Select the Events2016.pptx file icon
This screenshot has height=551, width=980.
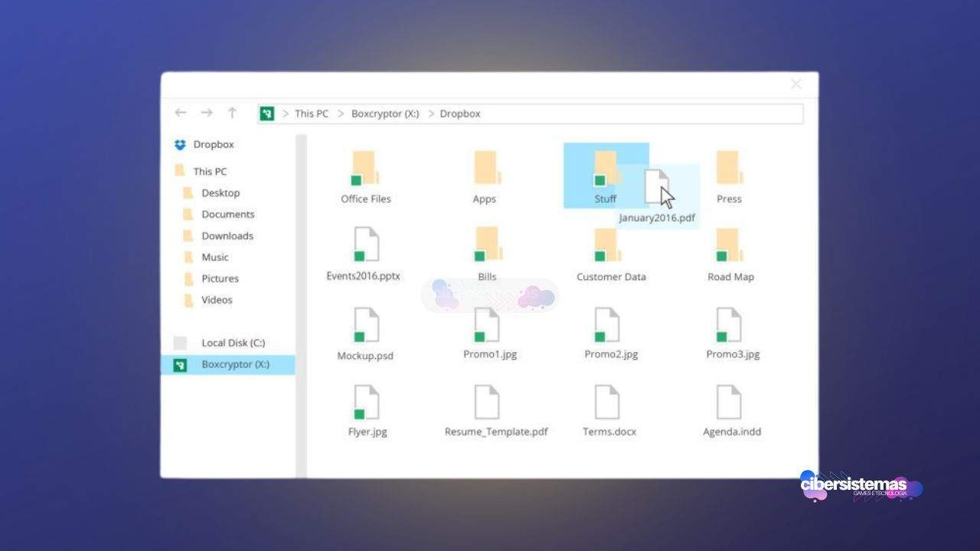pos(365,245)
